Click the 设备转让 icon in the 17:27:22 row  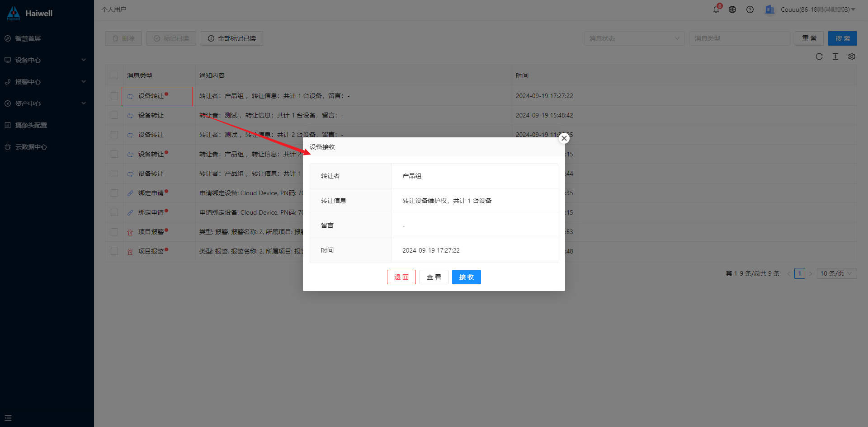click(x=130, y=96)
